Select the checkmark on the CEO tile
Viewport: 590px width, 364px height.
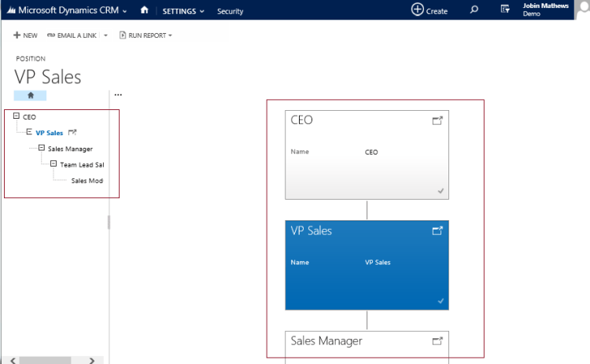point(441,191)
